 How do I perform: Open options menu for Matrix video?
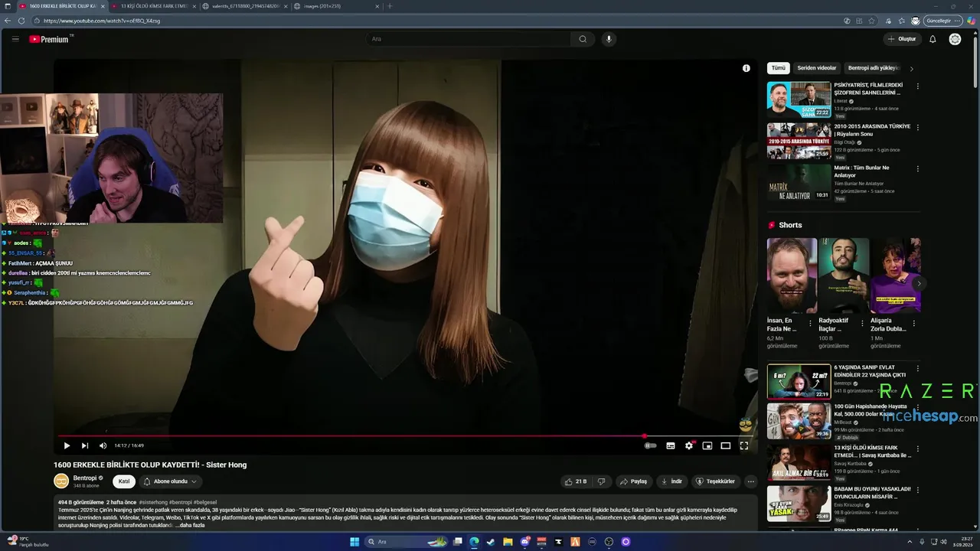[917, 169]
